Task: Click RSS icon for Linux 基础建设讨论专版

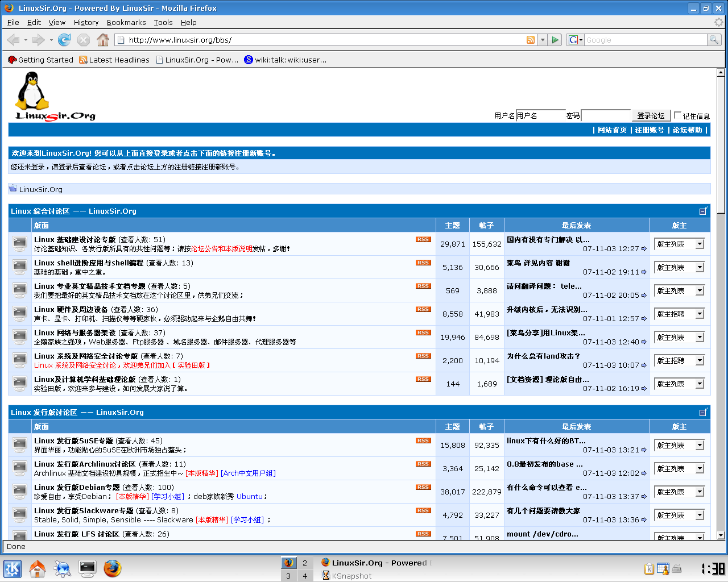Action: pyautogui.click(x=423, y=239)
